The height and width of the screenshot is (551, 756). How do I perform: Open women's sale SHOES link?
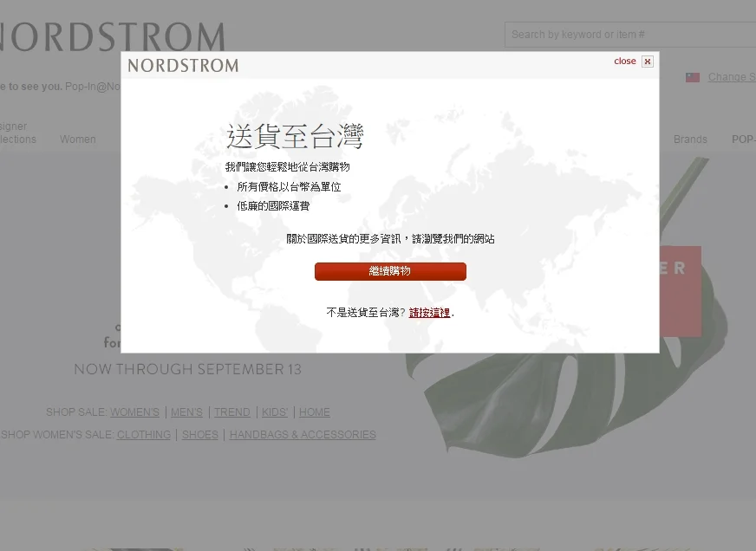point(200,434)
